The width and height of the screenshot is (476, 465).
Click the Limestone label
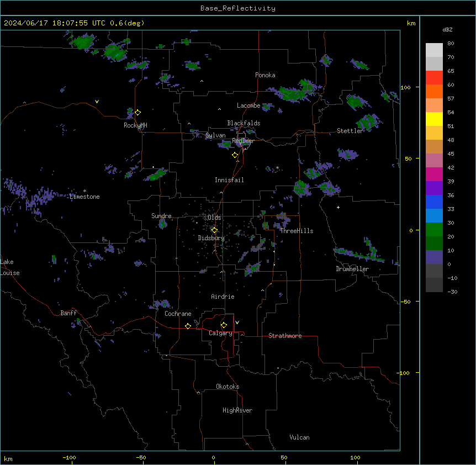84,197
